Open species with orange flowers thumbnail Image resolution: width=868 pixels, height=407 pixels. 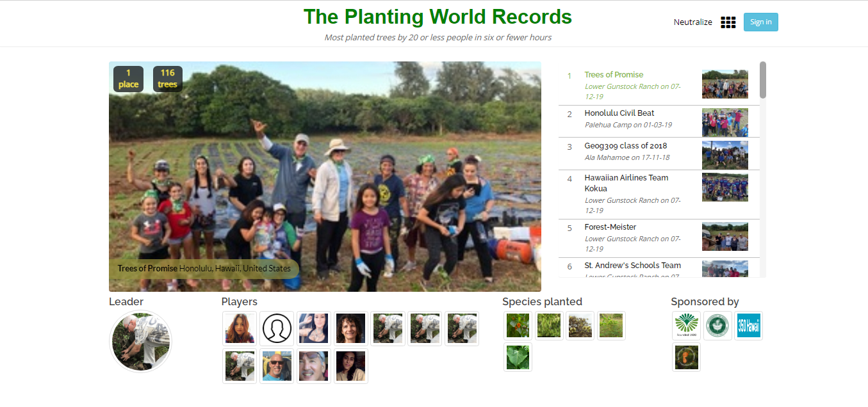518,325
